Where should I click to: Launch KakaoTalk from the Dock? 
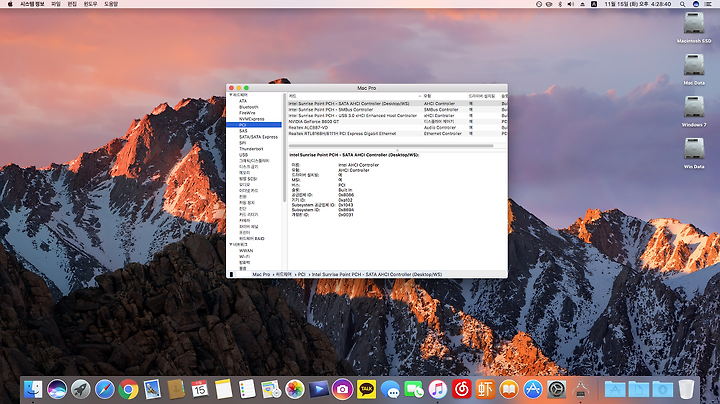366,389
